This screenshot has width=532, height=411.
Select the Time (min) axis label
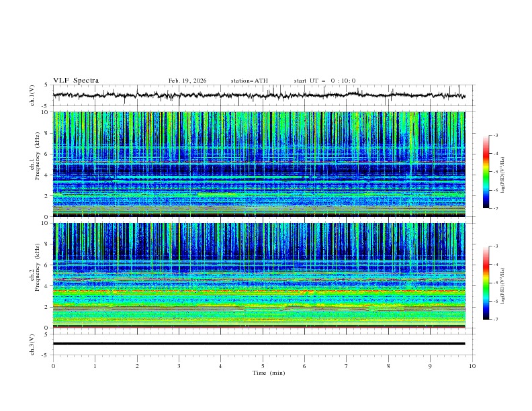(x=269, y=373)
